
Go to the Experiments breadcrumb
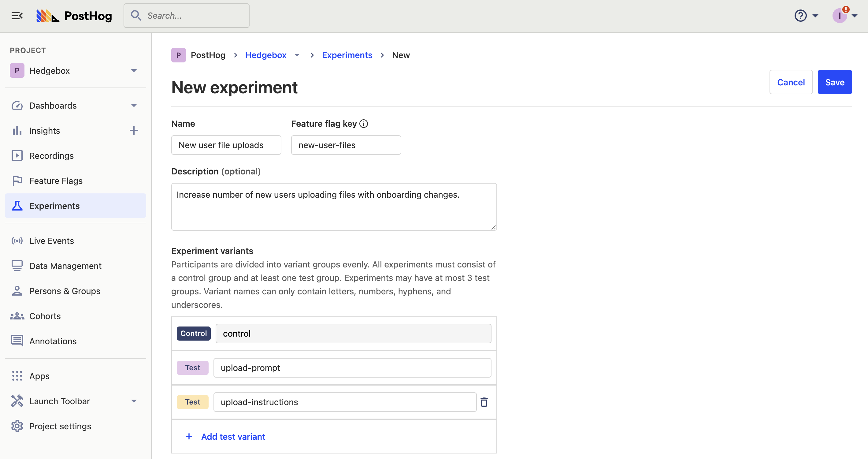pyautogui.click(x=347, y=55)
